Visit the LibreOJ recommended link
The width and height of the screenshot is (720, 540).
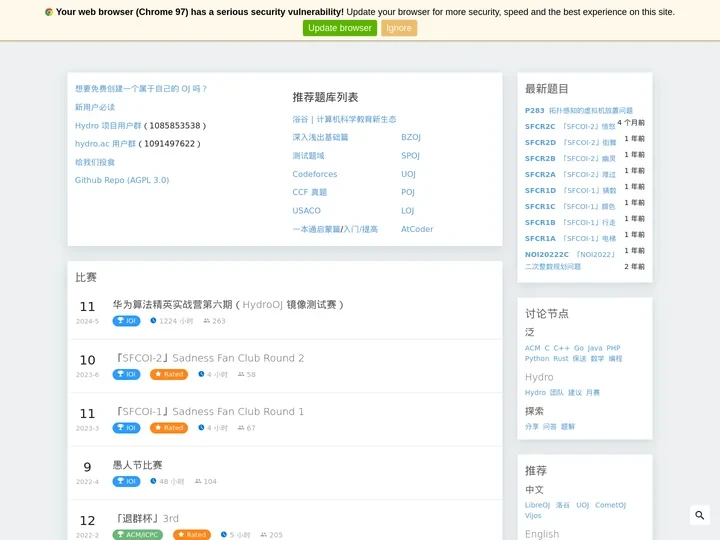pos(538,505)
